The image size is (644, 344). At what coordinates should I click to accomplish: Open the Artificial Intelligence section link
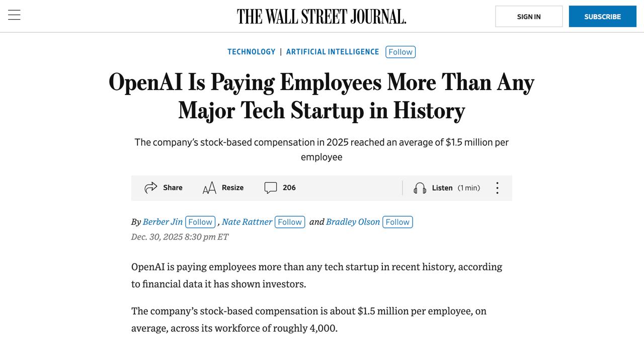coord(333,52)
